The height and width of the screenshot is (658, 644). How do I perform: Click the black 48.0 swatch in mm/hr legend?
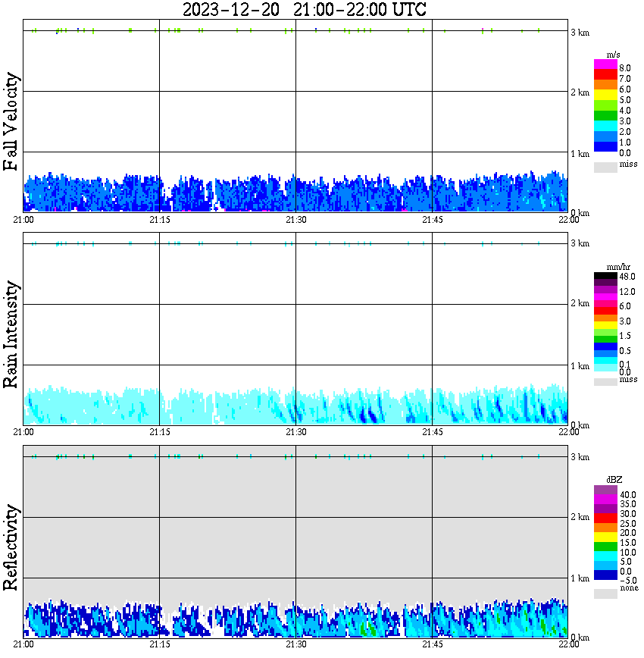click(606, 276)
